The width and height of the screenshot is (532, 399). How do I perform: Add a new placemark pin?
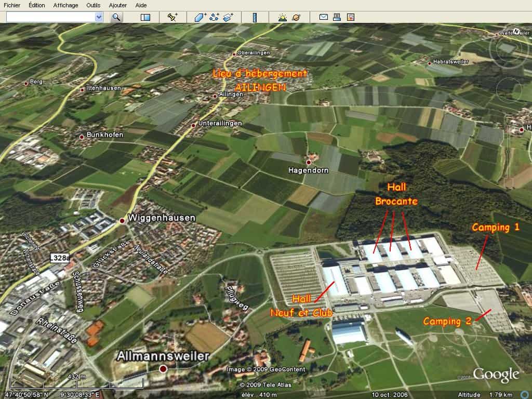(172, 17)
